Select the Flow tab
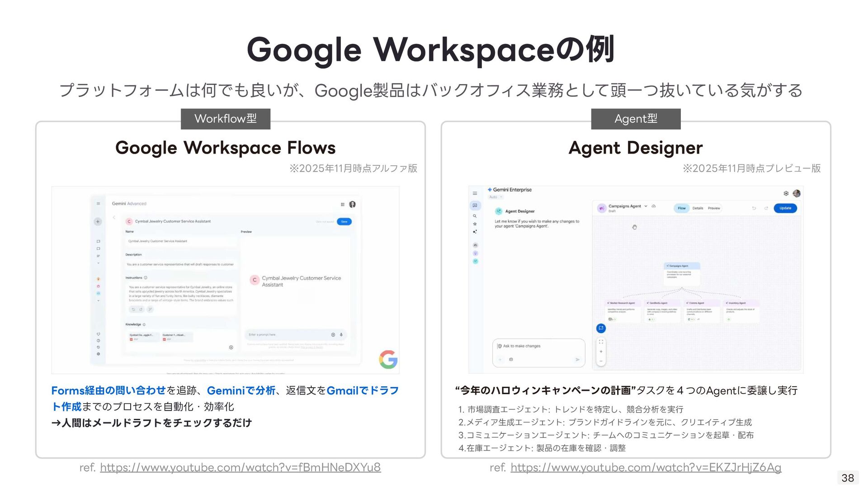Image resolution: width=868 pixels, height=488 pixels. 681,208
